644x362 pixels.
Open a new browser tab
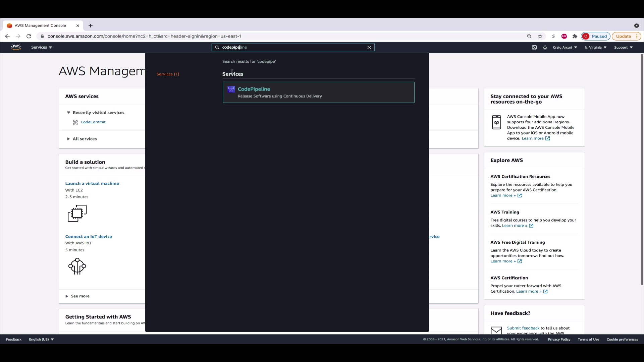point(91,25)
